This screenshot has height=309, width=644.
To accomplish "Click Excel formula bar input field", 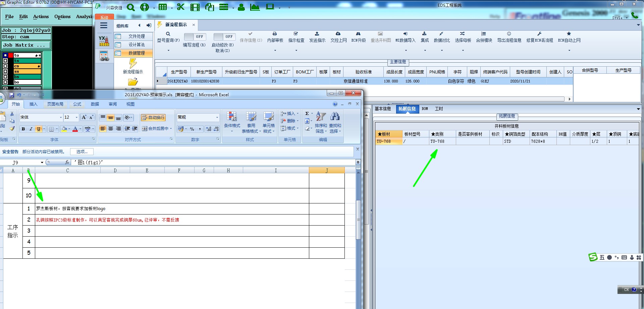I will (x=213, y=162).
